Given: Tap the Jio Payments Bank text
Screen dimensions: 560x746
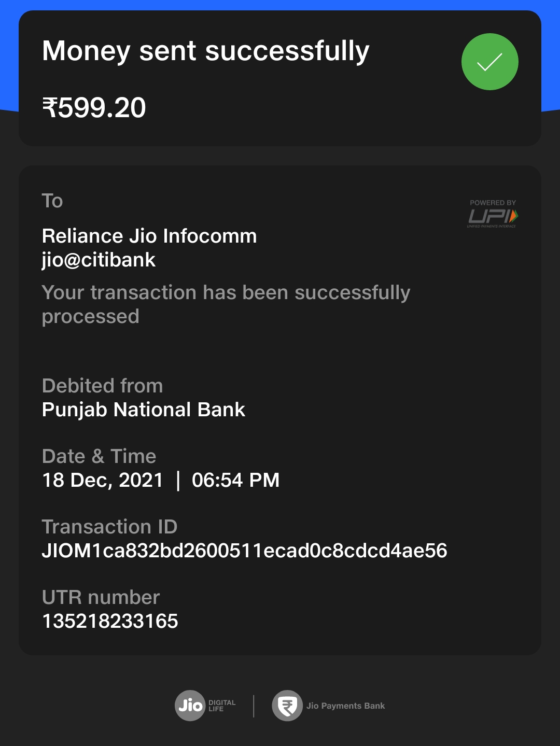Looking at the screenshot, I should [345, 706].
